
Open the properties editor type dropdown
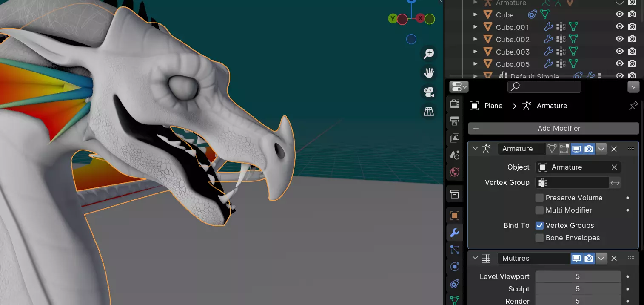click(x=459, y=87)
